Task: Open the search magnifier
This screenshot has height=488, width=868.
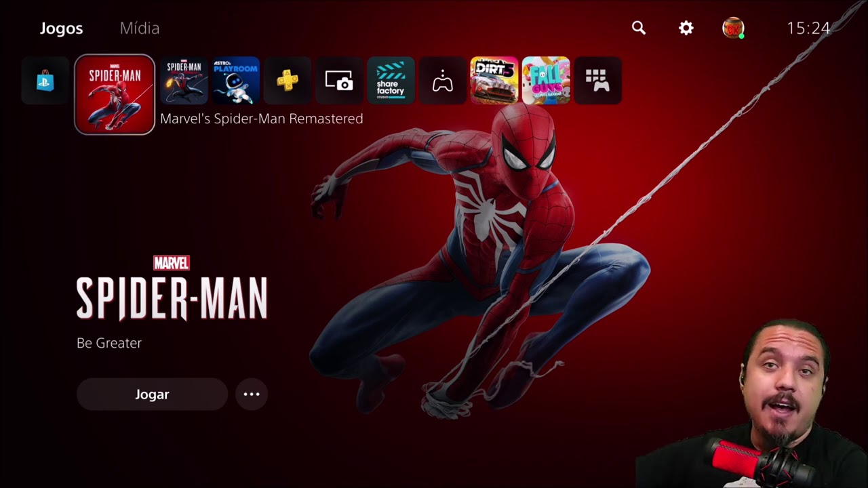Action: tap(639, 28)
